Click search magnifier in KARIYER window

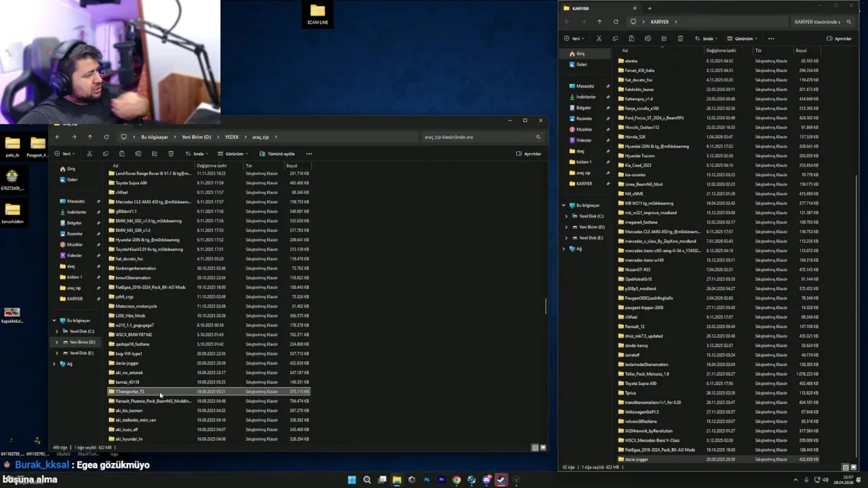(x=848, y=22)
